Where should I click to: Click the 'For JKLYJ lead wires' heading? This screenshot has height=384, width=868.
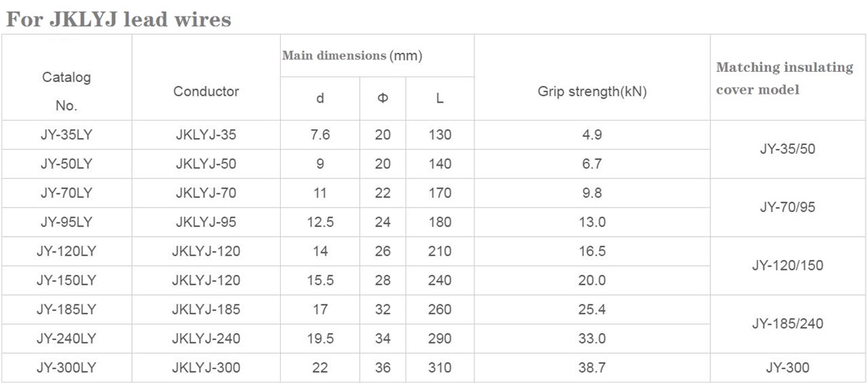point(118,20)
